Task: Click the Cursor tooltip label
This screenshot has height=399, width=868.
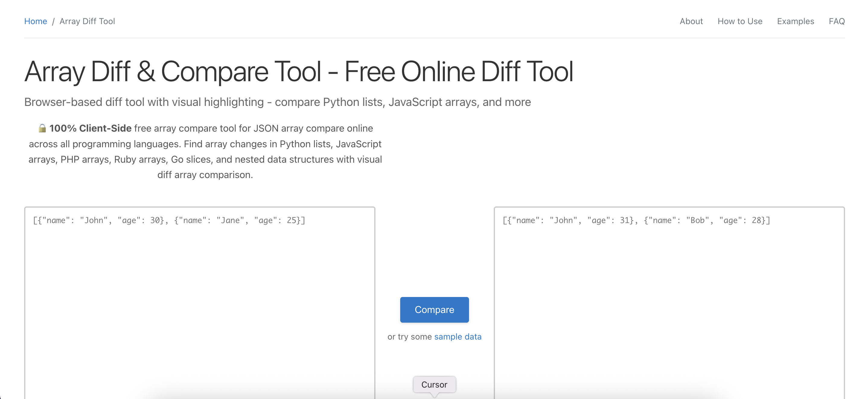Action: (434, 385)
